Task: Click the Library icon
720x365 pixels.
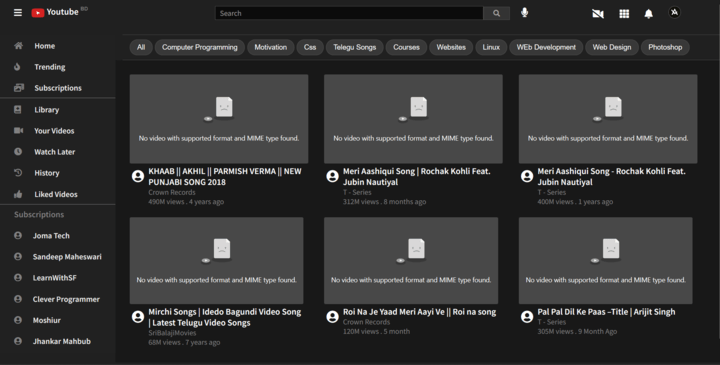Action: coord(17,109)
